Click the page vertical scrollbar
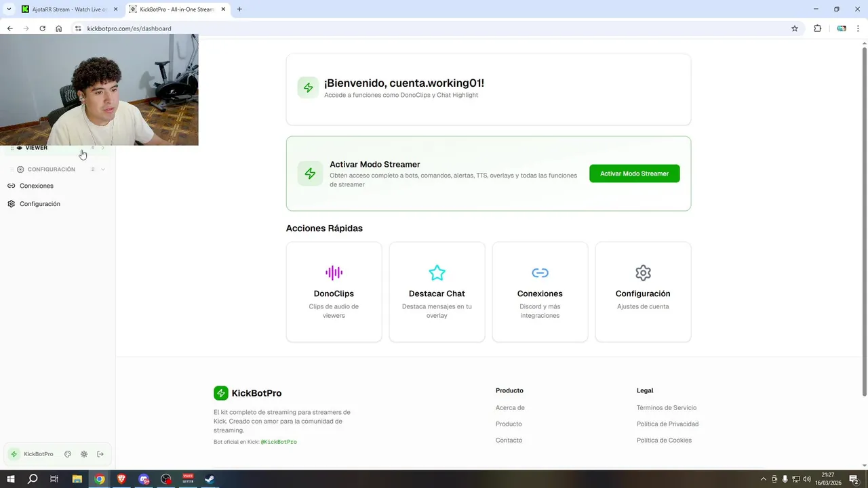The height and width of the screenshot is (488, 868). point(864,220)
